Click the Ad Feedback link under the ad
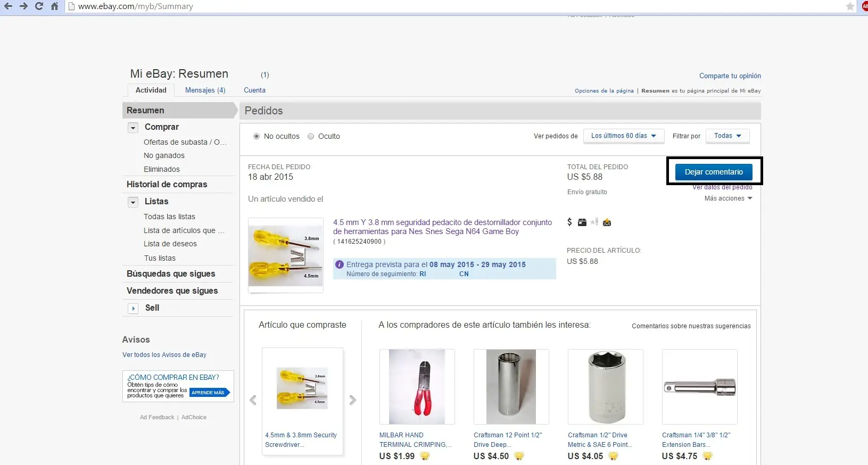 coord(157,418)
